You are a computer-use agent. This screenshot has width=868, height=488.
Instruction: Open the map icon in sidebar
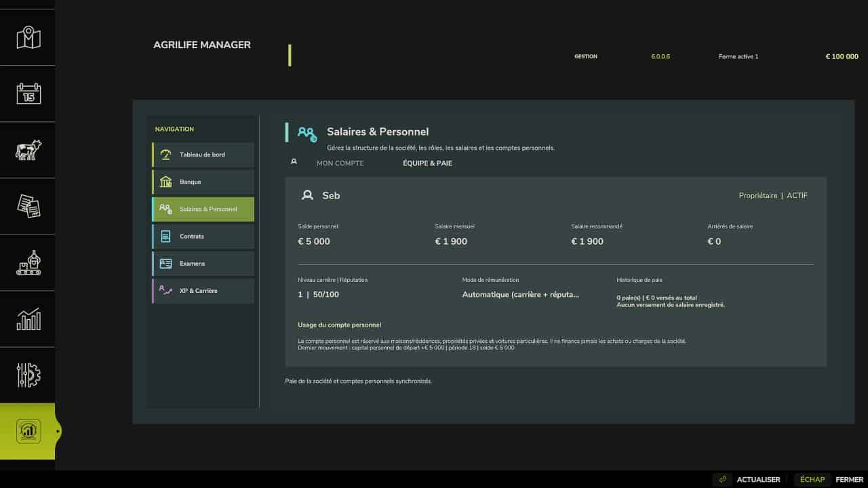(x=28, y=37)
